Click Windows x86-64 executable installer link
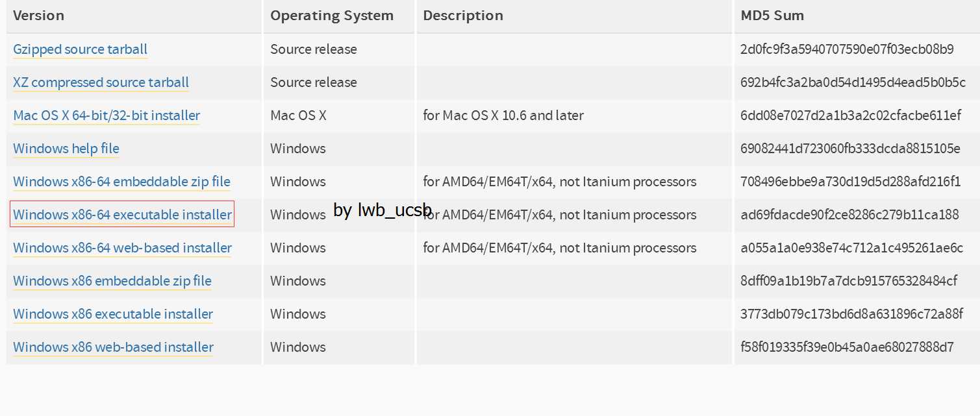The height and width of the screenshot is (416, 980). pos(122,215)
